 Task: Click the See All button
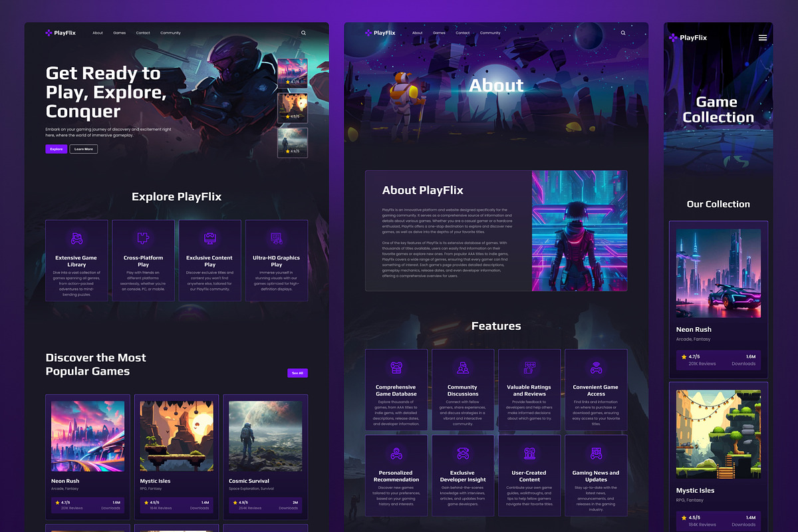(297, 373)
